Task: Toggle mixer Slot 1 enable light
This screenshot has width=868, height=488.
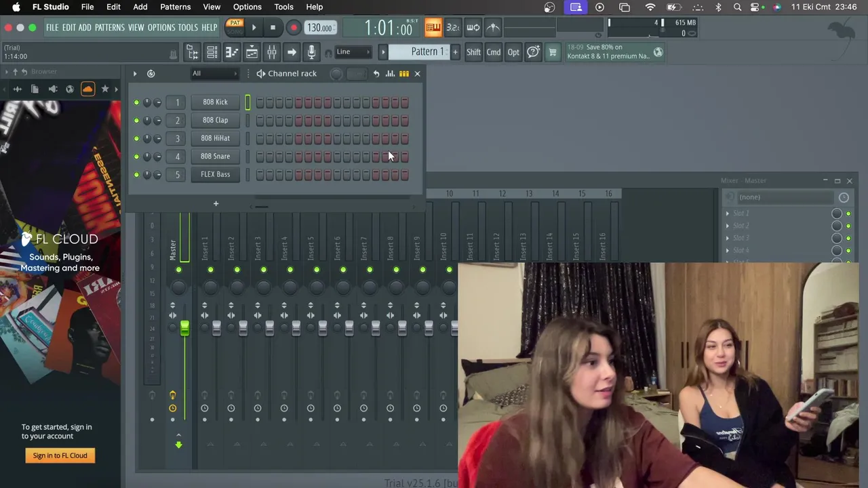Action: (x=848, y=213)
